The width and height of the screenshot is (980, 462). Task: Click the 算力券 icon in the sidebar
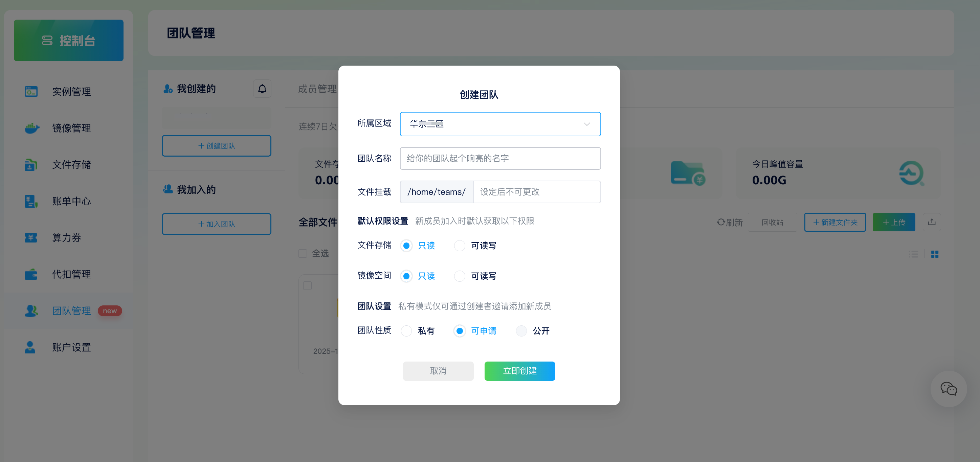(x=31, y=238)
